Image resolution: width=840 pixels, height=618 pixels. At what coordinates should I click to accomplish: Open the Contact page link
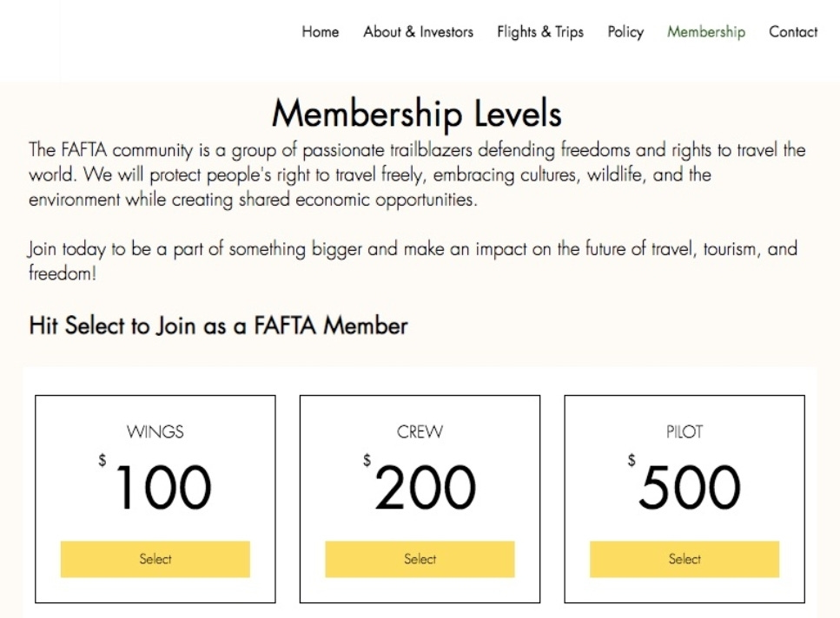click(x=792, y=32)
